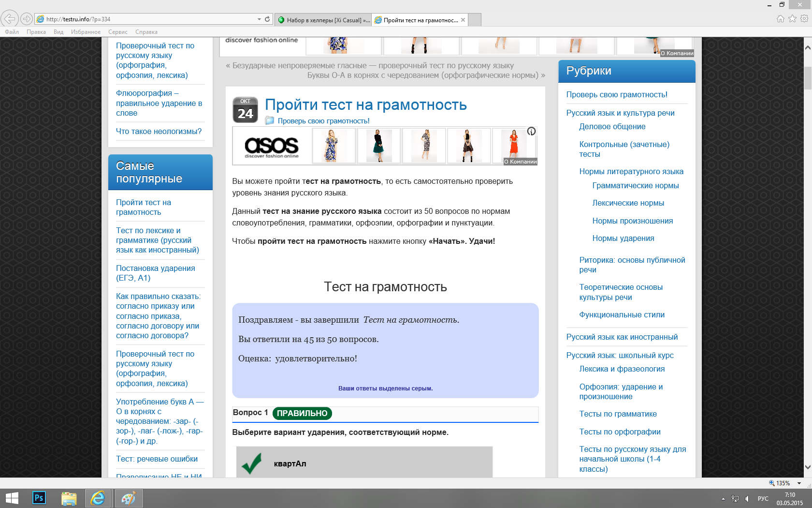Open rubric Нормы литературного языка

pos(631,171)
